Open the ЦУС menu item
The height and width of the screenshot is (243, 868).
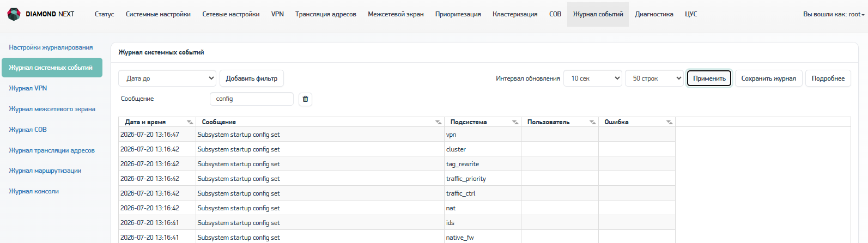pos(691,14)
